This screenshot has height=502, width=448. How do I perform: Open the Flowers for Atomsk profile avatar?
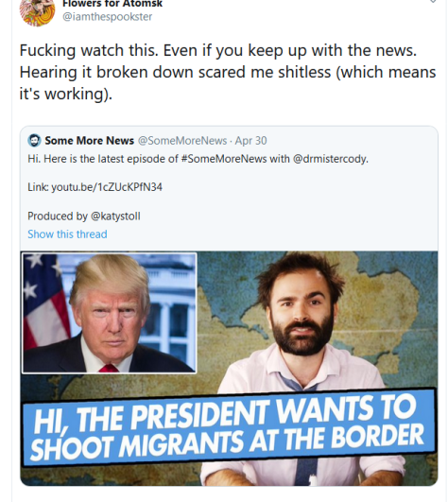click(37, 12)
